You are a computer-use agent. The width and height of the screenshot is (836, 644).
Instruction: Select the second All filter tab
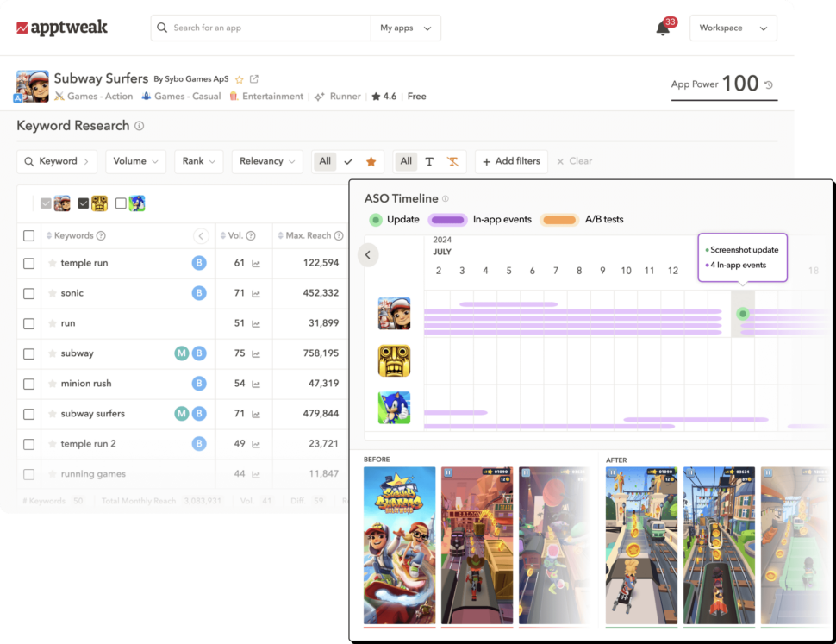406,161
